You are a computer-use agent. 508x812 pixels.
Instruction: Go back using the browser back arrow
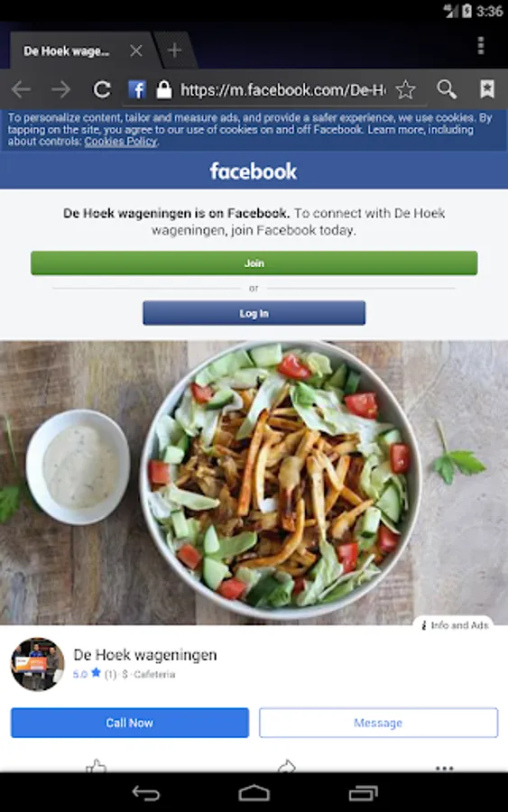[22, 89]
